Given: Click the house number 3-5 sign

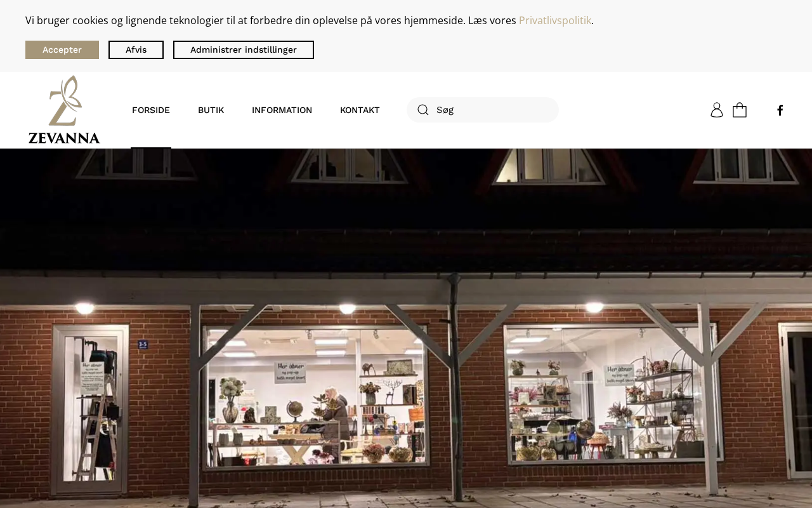Looking at the screenshot, I should coord(143,344).
